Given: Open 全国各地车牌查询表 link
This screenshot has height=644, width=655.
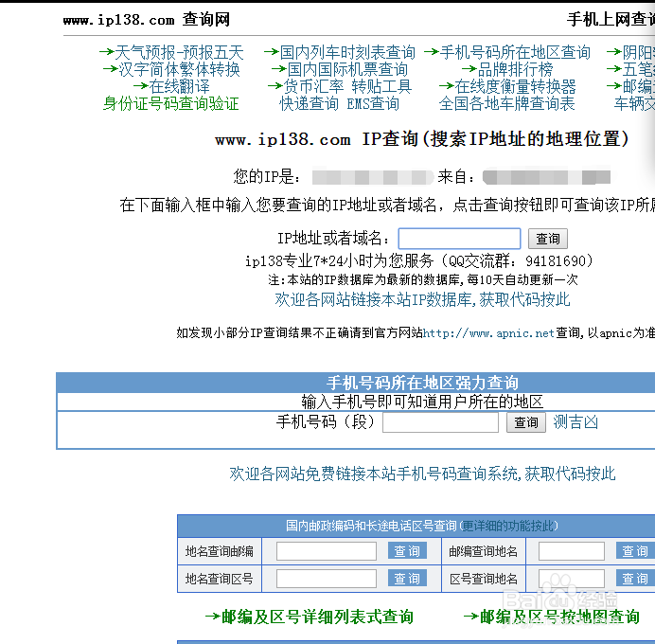Looking at the screenshot, I should (x=506, y=103).
